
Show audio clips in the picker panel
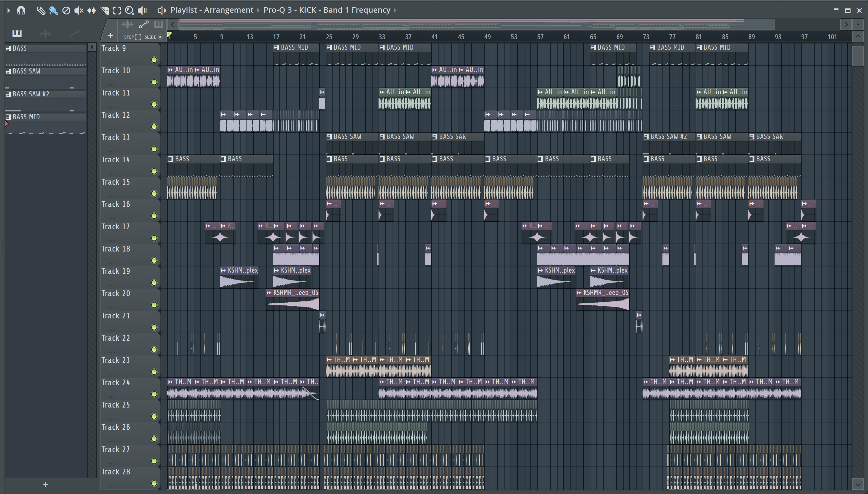click(45, 33)
